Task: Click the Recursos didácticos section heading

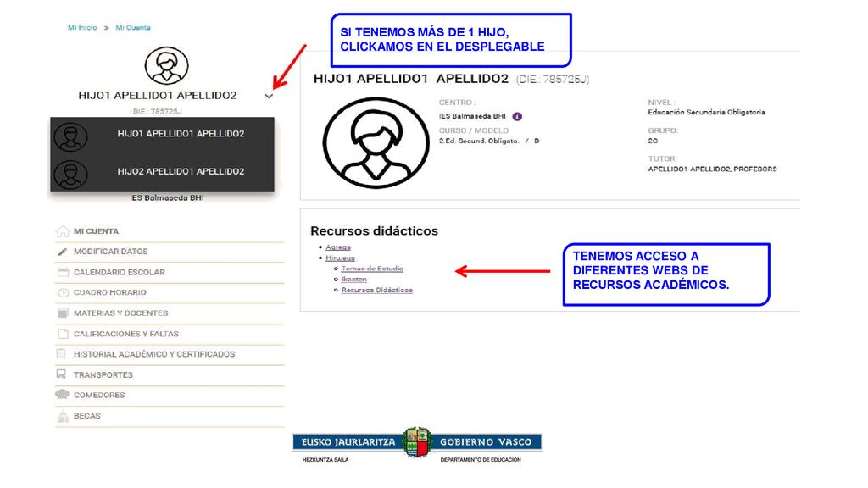Action: pos(374,230)
